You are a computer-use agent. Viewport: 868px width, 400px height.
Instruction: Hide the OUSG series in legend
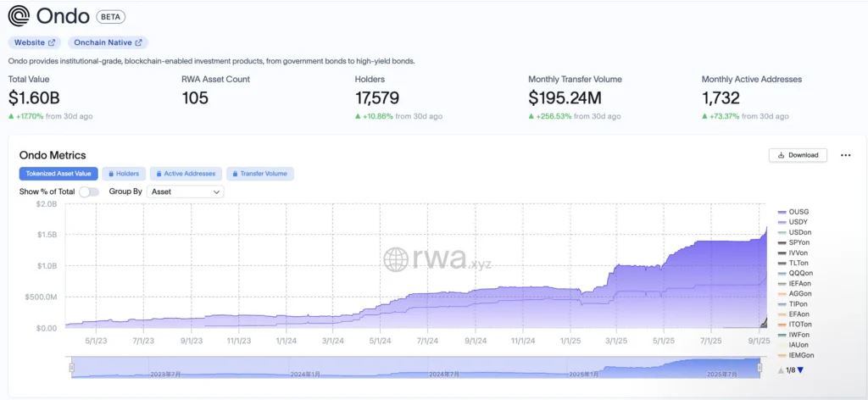coord(797,212)
